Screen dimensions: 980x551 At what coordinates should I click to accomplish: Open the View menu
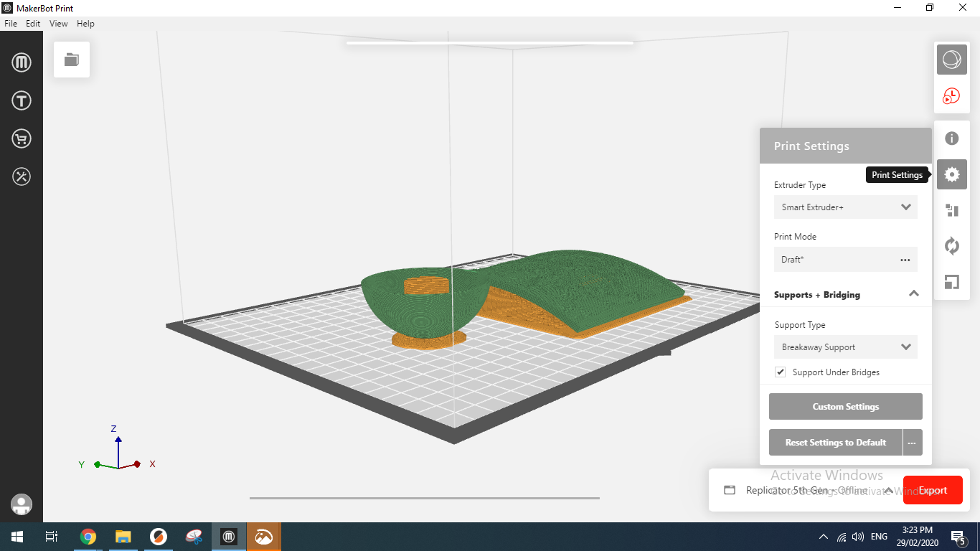click(59, 24)
